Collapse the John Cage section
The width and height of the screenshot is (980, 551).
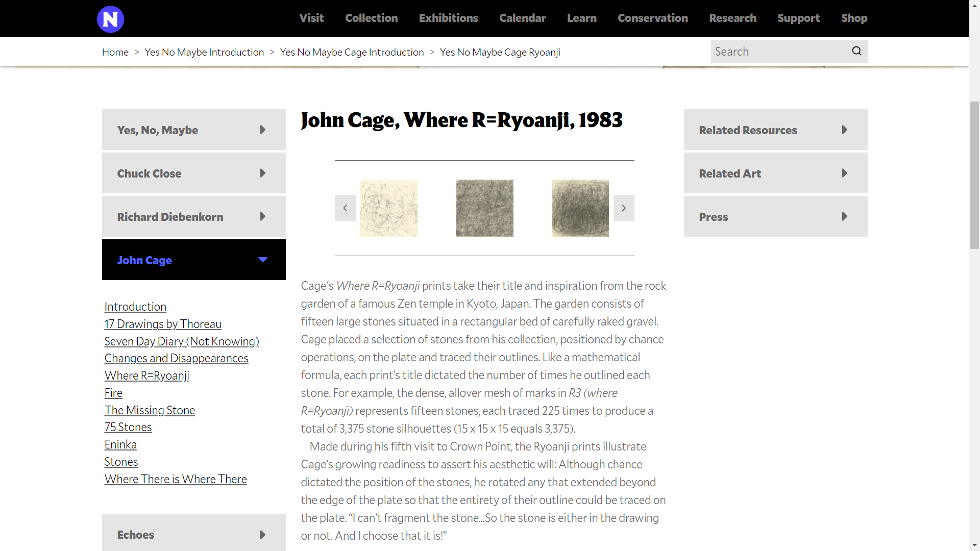pyautogui.click(x=194, y=260)
